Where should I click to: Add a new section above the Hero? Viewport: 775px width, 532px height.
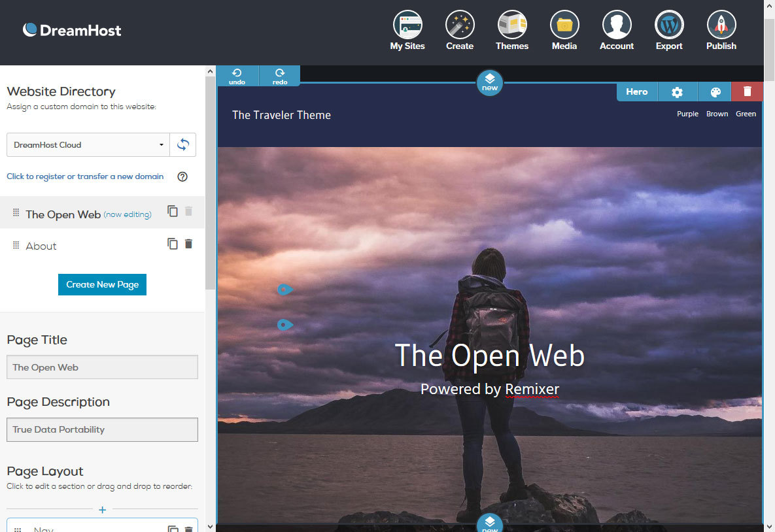click(x=490, y=82)
